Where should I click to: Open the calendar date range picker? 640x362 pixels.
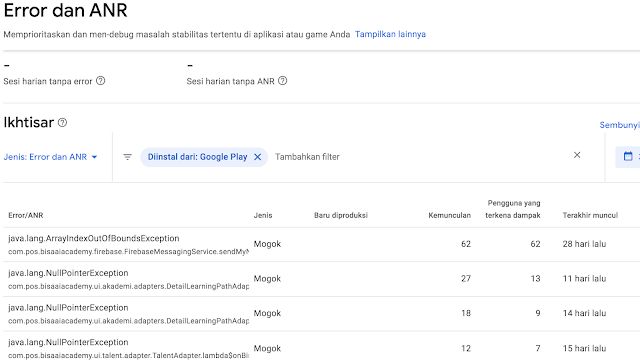point(628,156)
